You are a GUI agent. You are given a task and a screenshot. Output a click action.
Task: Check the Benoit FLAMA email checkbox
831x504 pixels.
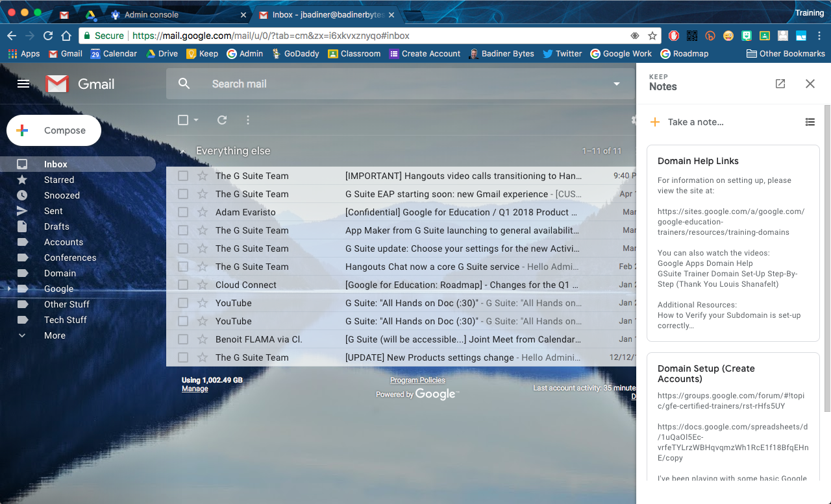pos(183,339)
